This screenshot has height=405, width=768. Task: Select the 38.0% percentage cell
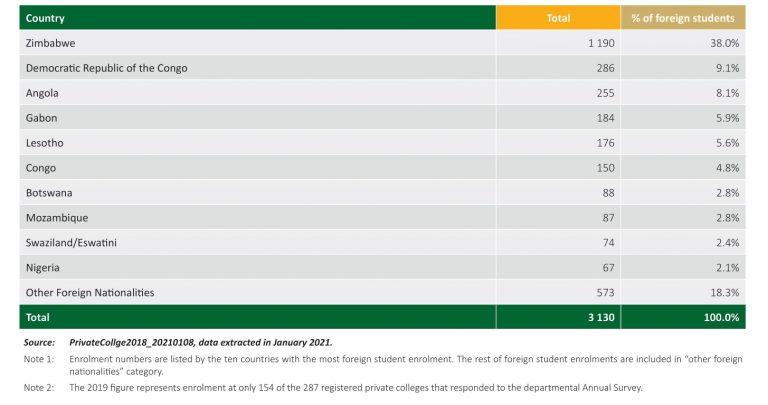(x=722, y=43)
